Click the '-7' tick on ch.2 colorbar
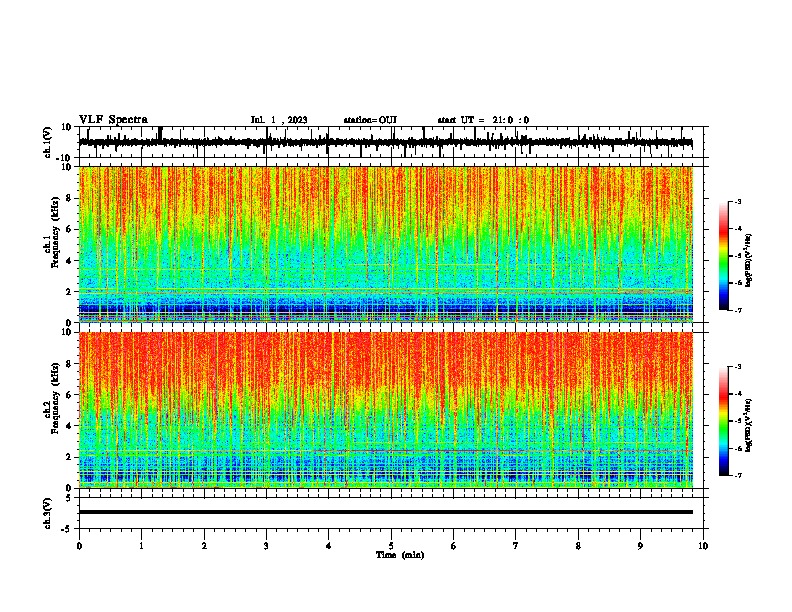The width and height of the screenshot is (792, 612). (x=738, y=475)
